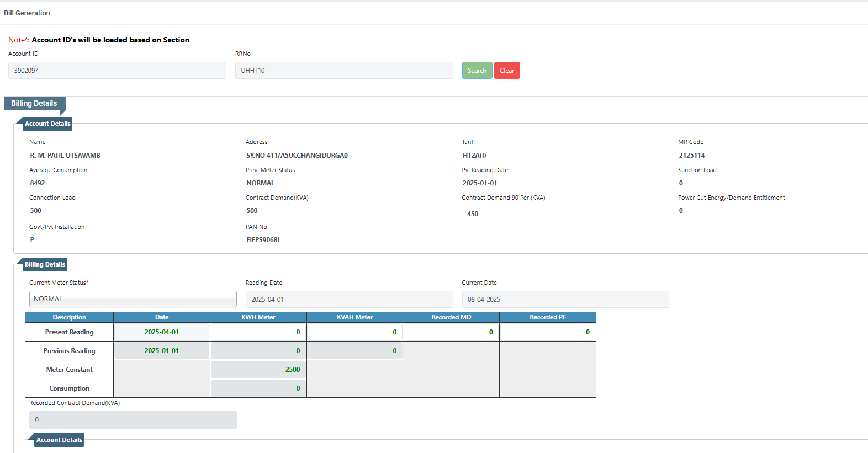Click Present Reading Recorded PF cell
The width and height of the screenshot is (868, 453).
[x=547, y=332]
